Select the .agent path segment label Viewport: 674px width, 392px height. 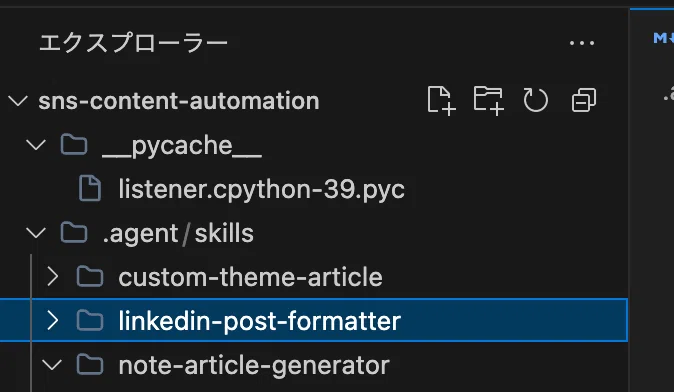point(141,234)
